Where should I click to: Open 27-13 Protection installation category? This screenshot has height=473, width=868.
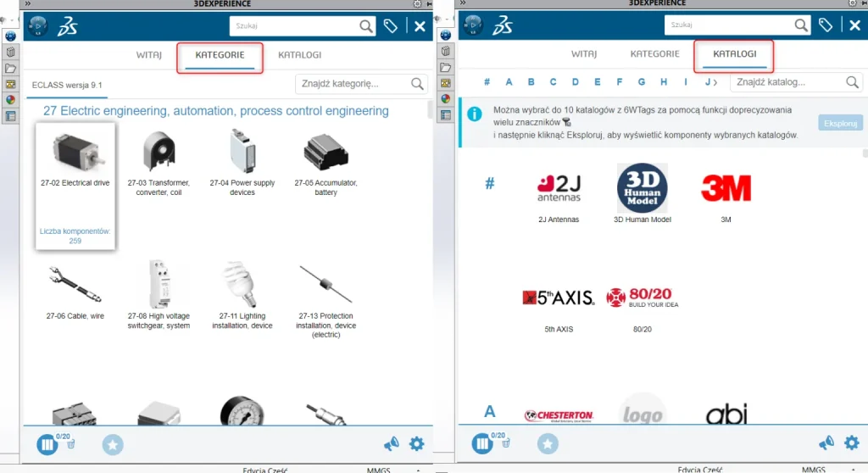pyautogui.click(x=326, y=300)
